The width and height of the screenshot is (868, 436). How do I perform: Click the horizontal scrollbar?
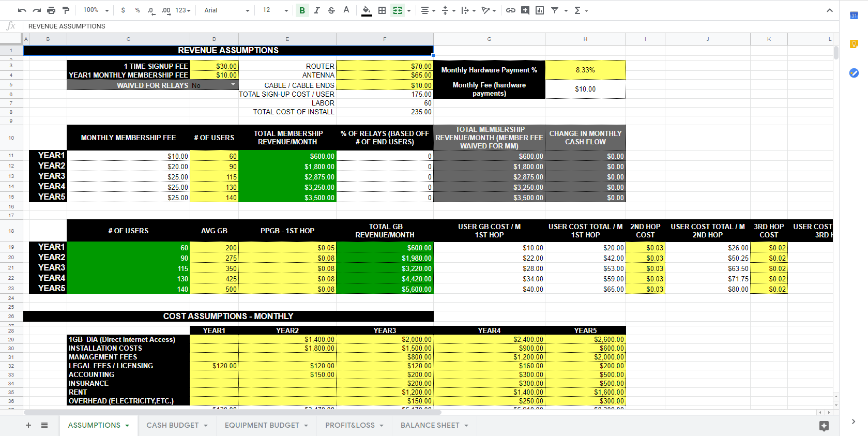tap(233, 412)
